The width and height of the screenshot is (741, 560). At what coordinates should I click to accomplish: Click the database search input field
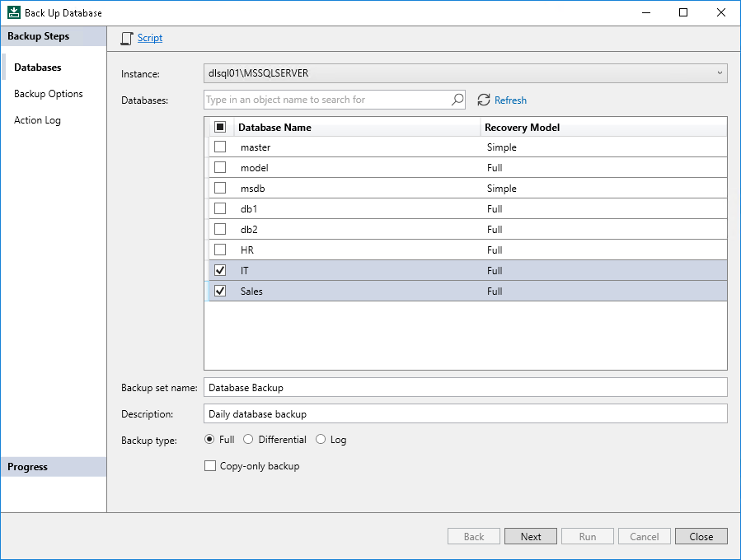click(321, 99)
